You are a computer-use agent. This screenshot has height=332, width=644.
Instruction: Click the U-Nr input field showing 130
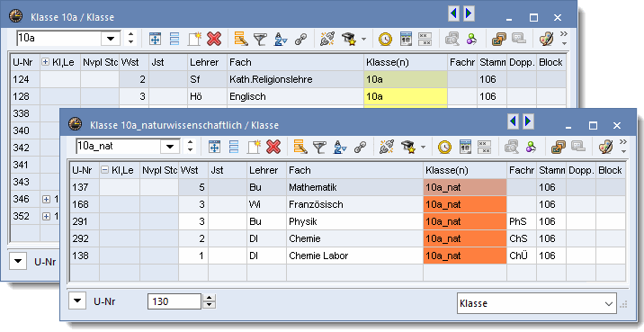174,301
